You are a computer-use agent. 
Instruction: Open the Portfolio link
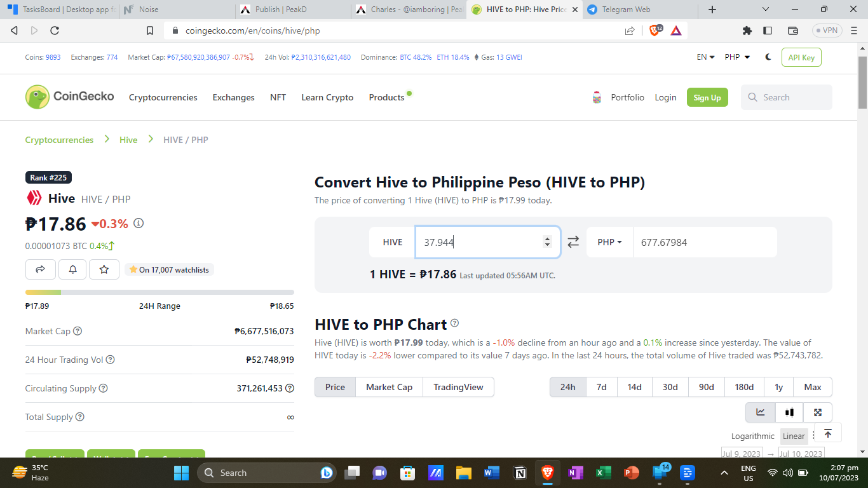click(x=628, y=97)
